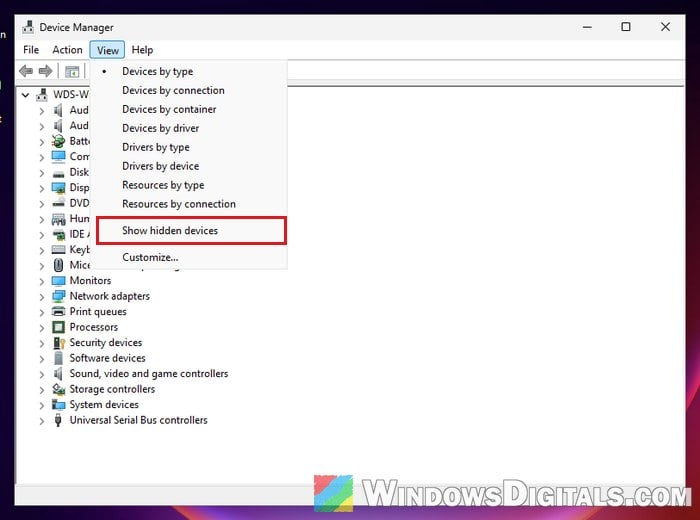The width and height of the screenshot is (700, 520).
Task: Select the Storage controllers row label
Action: [x=112, y=389]
